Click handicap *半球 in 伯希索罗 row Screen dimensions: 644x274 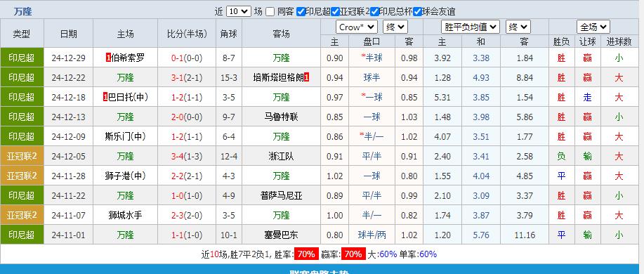[x=372, y=58]
